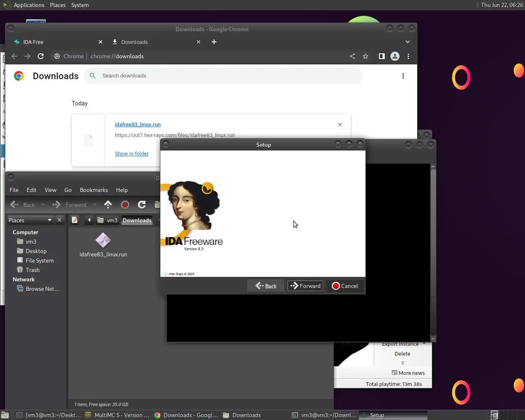Open the idafree83_linux.run download link
525x420 pixels.
click(137, 124)
